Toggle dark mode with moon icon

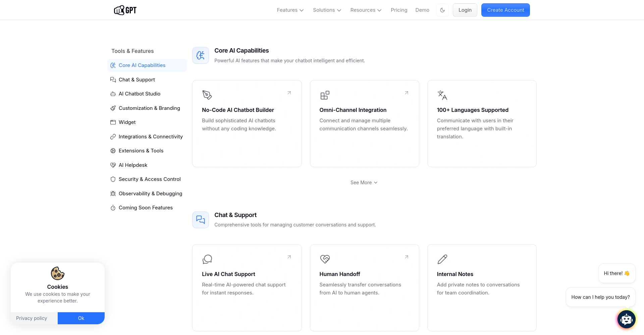coord(442,10)
